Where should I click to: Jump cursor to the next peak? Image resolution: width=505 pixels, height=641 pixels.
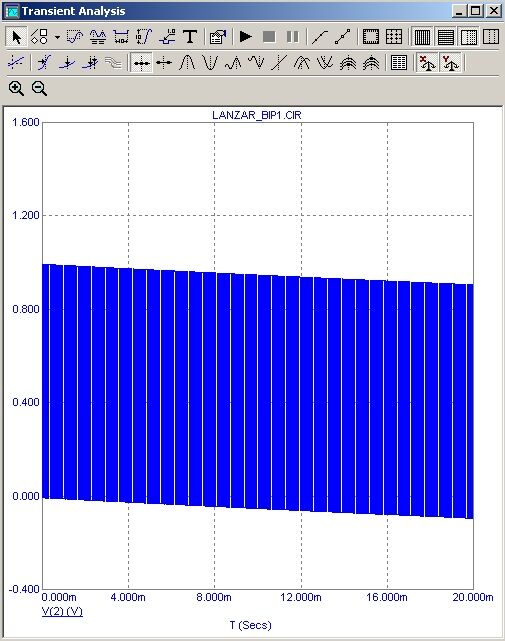point(187,63)
